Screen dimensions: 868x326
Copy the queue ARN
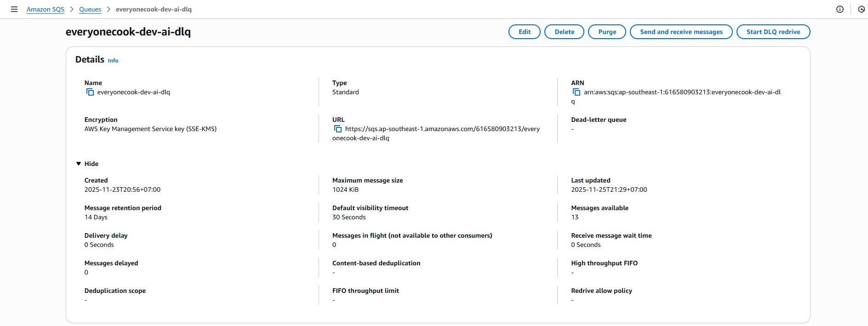click(x=577, y=92)
